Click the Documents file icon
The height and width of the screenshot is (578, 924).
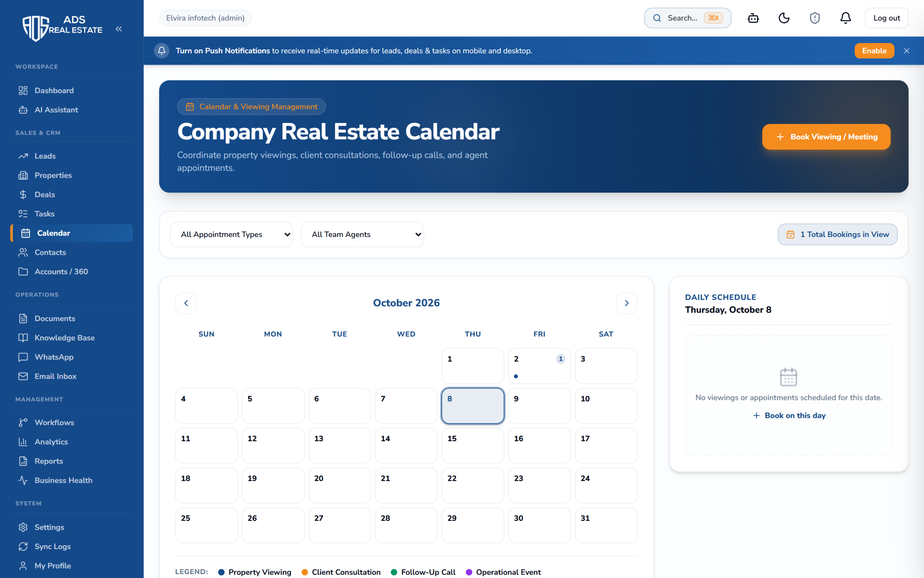click(23, 318)
